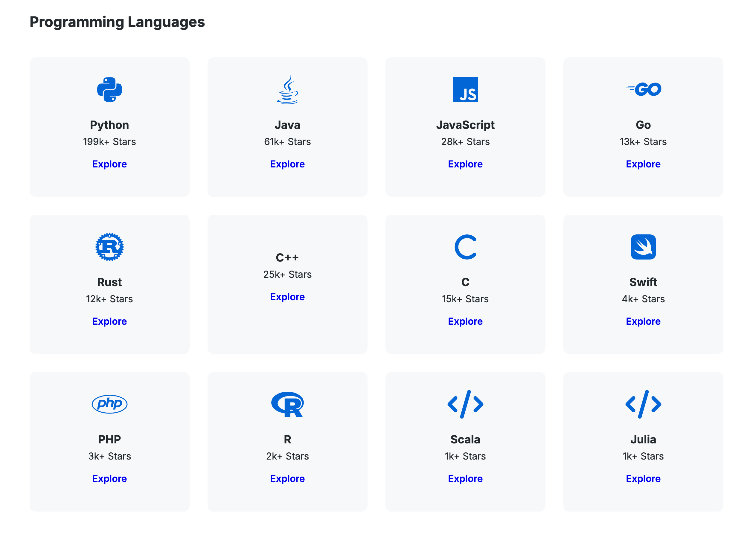756x534 pixels.
Task: Click the Python snake logo icon
Action: click(109, 90)
